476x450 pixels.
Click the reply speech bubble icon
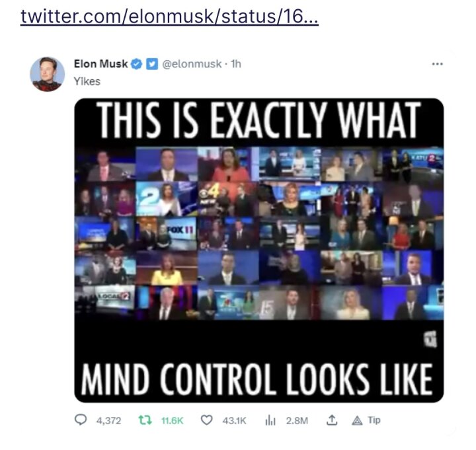pos(81,420)
